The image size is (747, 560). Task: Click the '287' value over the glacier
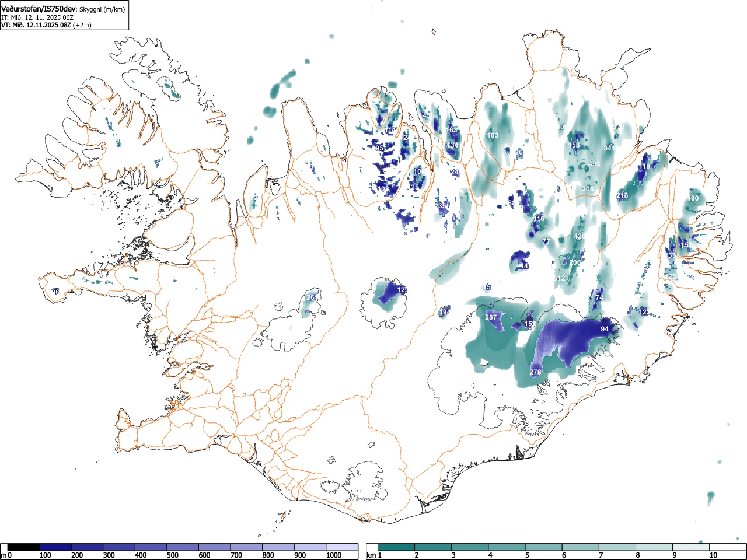click(x=491, y=317)
